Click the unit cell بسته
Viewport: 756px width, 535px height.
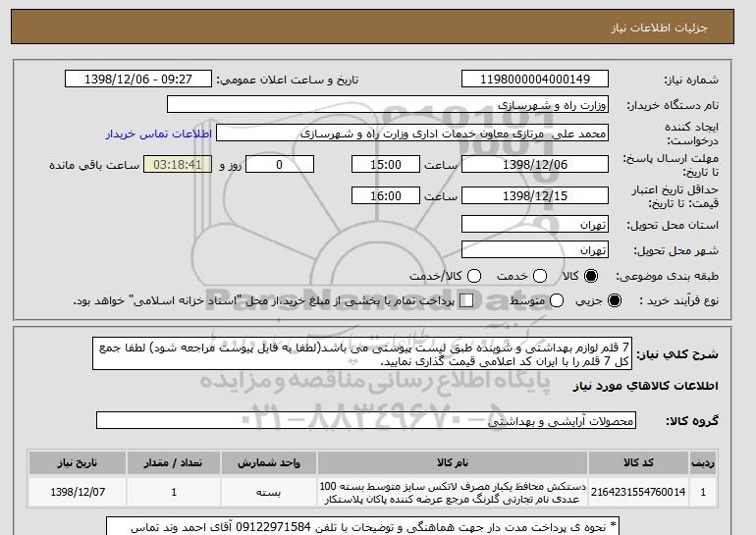point(269,492)
